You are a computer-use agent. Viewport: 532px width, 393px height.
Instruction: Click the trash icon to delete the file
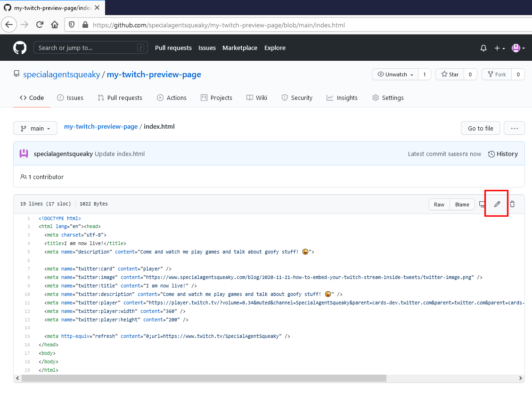[x=512, y=204]
